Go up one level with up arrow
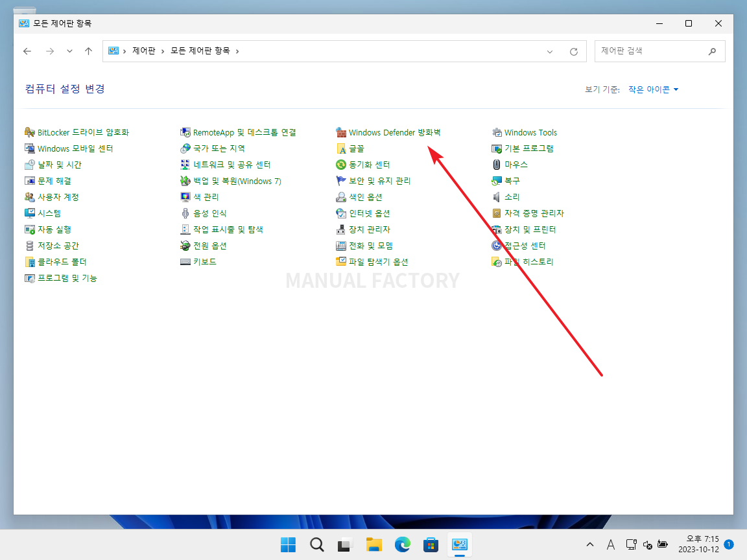Screen dimensions: 747x560 [x=89, y=51]
